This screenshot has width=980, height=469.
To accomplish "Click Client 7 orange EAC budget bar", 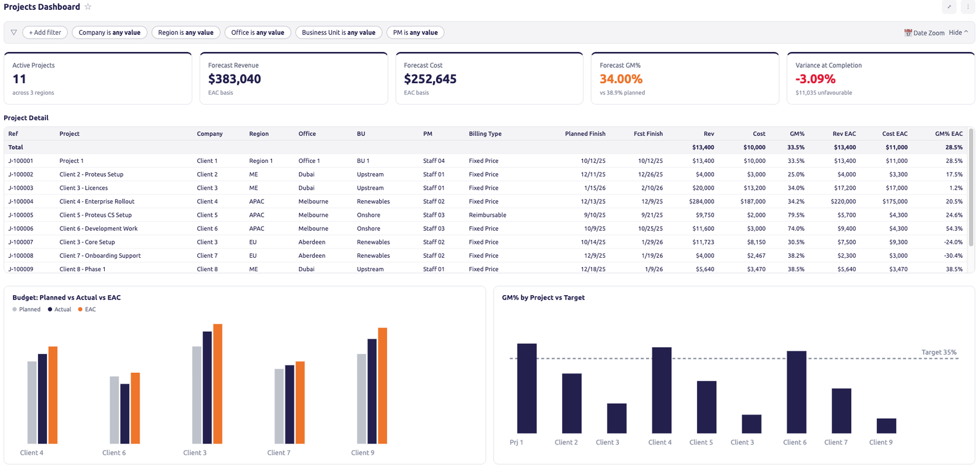I will pos(300,403).
